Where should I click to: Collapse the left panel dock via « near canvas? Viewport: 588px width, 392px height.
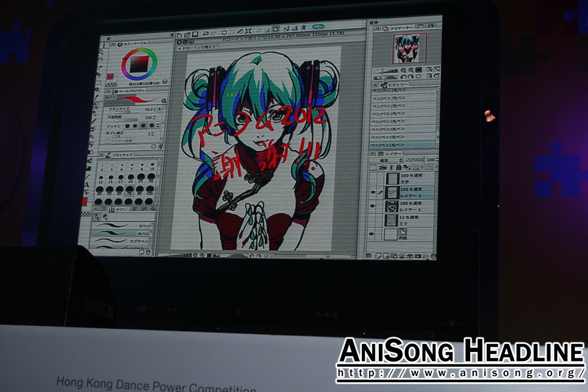tap(172, 35)
